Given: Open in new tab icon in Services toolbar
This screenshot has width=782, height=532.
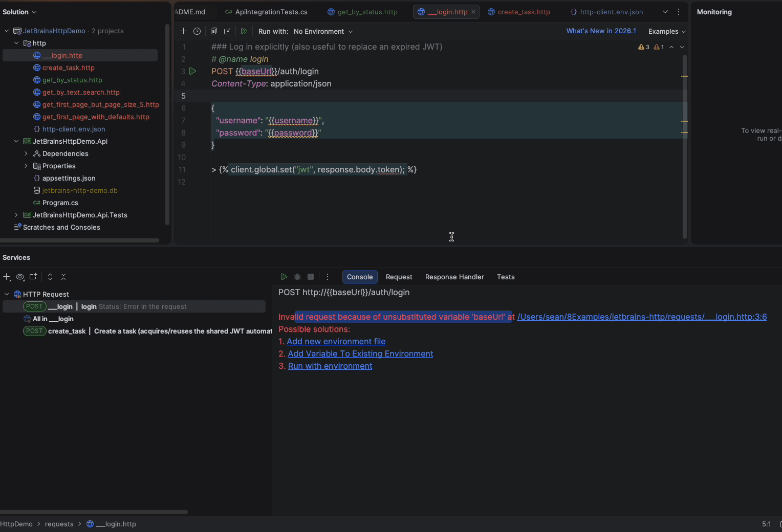Looking at the screenshot, I should [x=33, y=277].
